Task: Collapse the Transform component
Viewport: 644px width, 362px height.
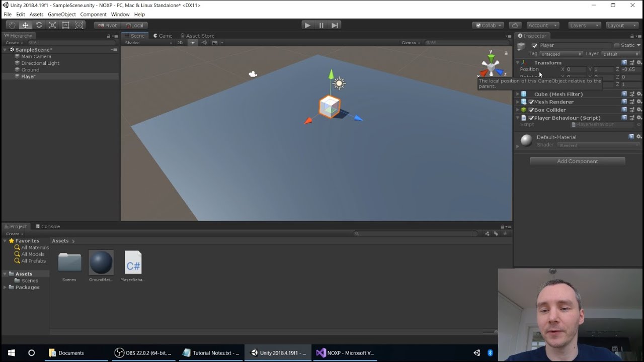Action: tap(518, 62)
